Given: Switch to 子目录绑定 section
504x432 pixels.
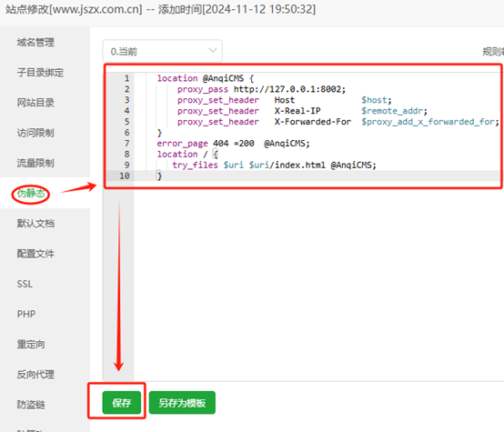Looking at the screenshot, I should (40, 73).
